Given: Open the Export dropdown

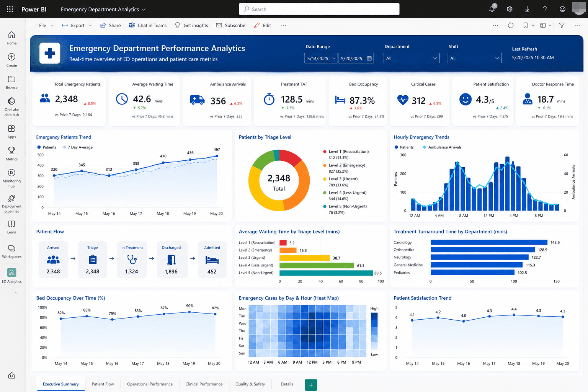Looking at the screenshot, I should 77,25.
